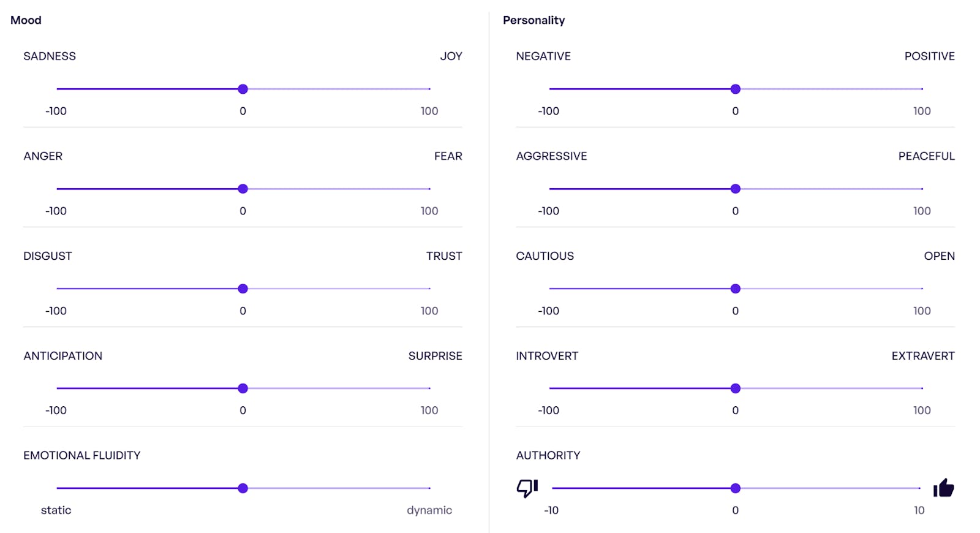Click the Authority slider handle
The width and height of the screenshot is (980, 533).
(x=736, y=488)
